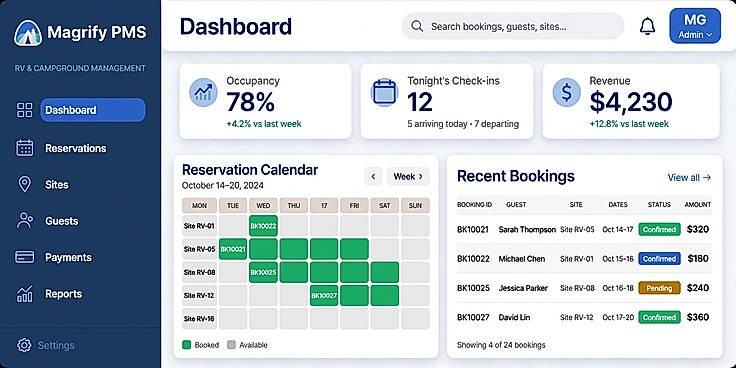Screen dimensions: 736x368
Task: Click the Occupancy trend chart icon
Action: (203, 92)
